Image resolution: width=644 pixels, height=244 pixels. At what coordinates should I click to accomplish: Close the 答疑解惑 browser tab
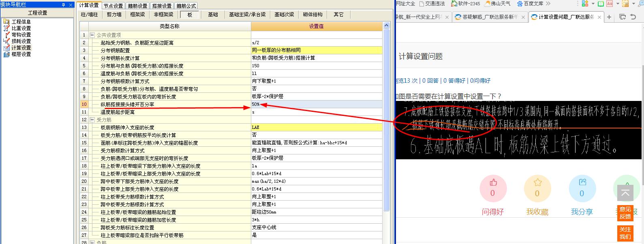click(x=522, y=17)
